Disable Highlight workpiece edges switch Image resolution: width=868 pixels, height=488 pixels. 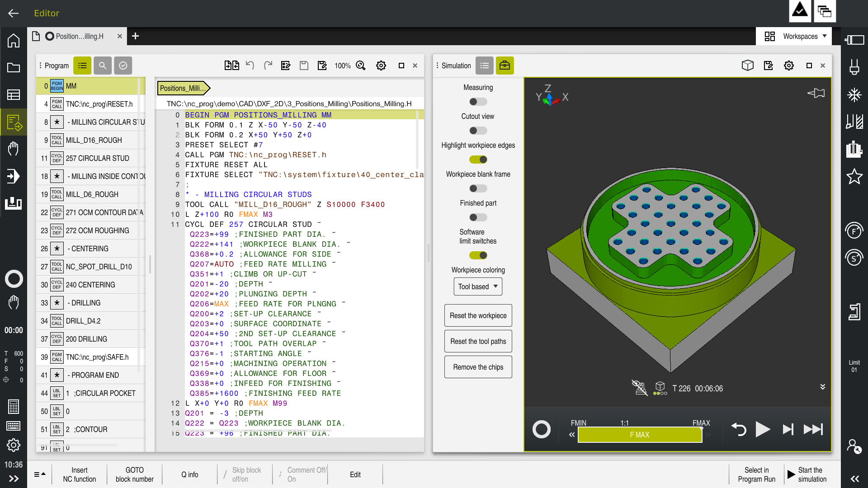click(478, 160)
